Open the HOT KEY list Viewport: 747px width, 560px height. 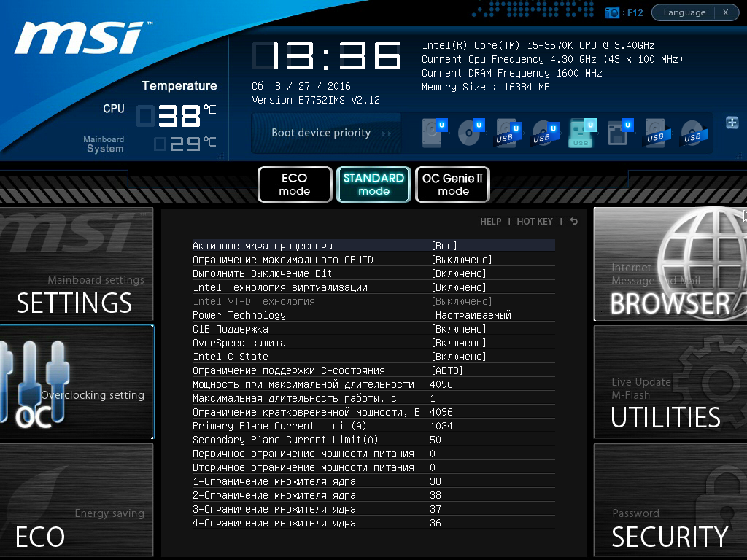coord(535,222)
